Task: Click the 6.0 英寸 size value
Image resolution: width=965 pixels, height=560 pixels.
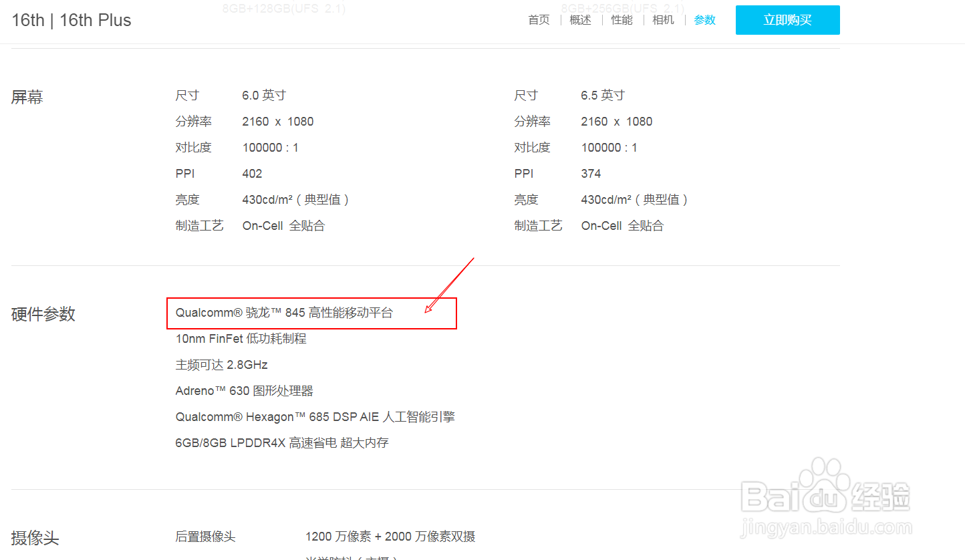Action: tap(264, 96)
